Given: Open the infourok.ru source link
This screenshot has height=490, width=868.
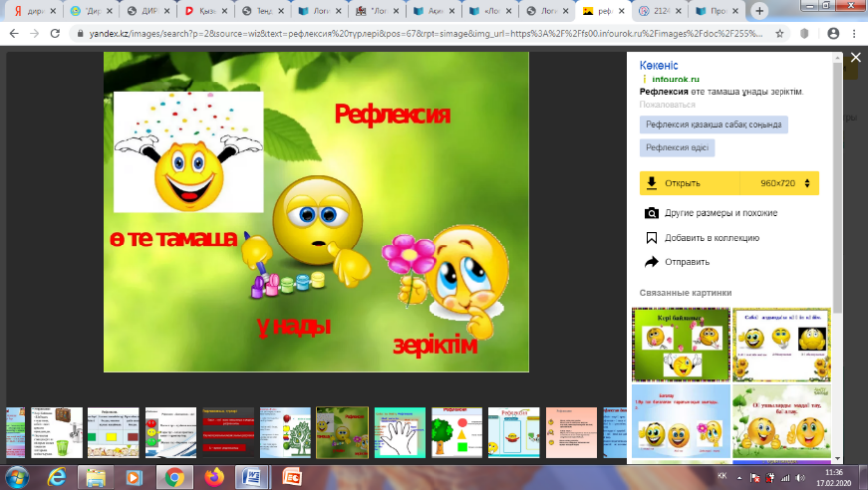Looking at the screenshot, I should point(675,80).
